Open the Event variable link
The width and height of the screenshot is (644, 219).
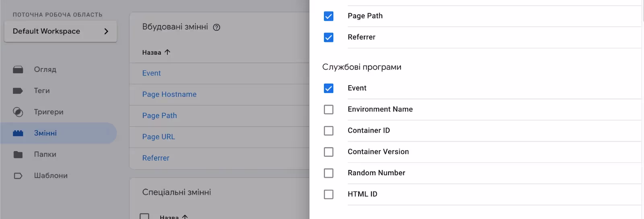pos(151,73)
